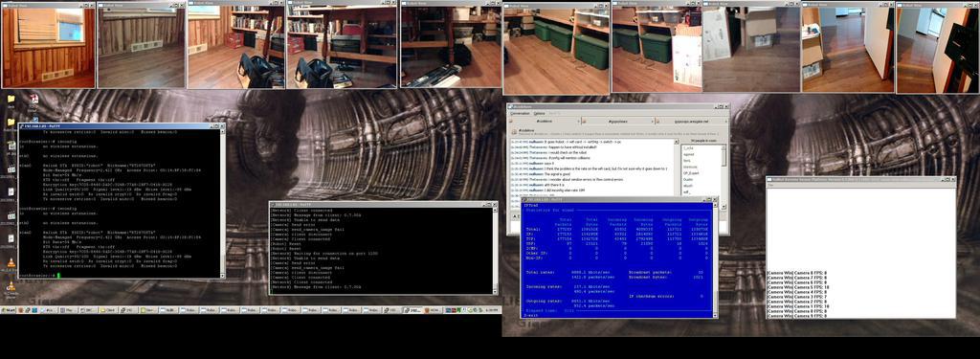Open the Conversation menu in chat window
This screenshot has width=980, height=359.
pos(520,113)
